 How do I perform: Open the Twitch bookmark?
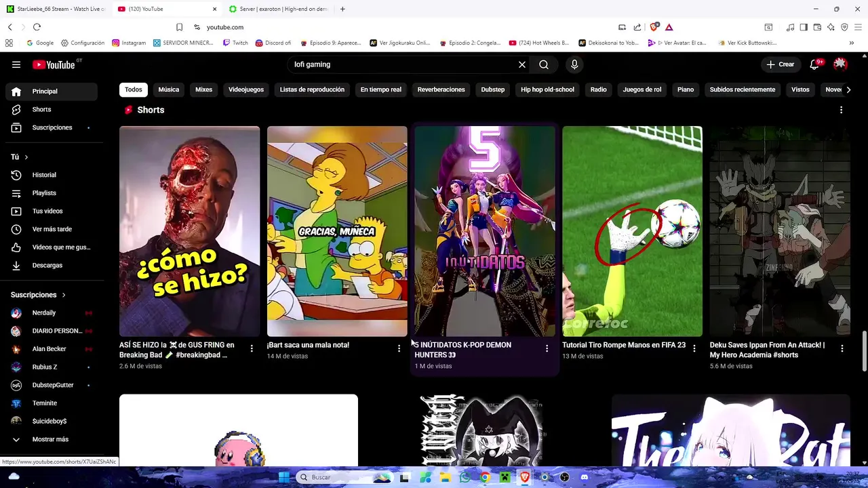click(x=235, y=43)
